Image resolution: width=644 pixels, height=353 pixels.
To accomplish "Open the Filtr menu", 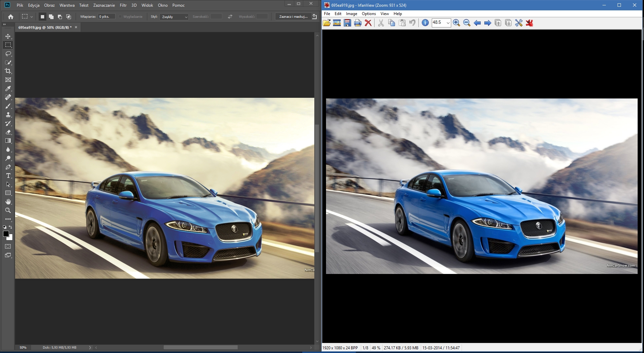I will (123, 5).
